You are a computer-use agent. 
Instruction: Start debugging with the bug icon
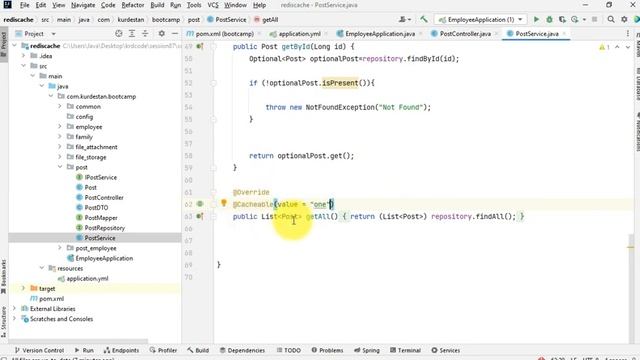(x=549, y=19)
